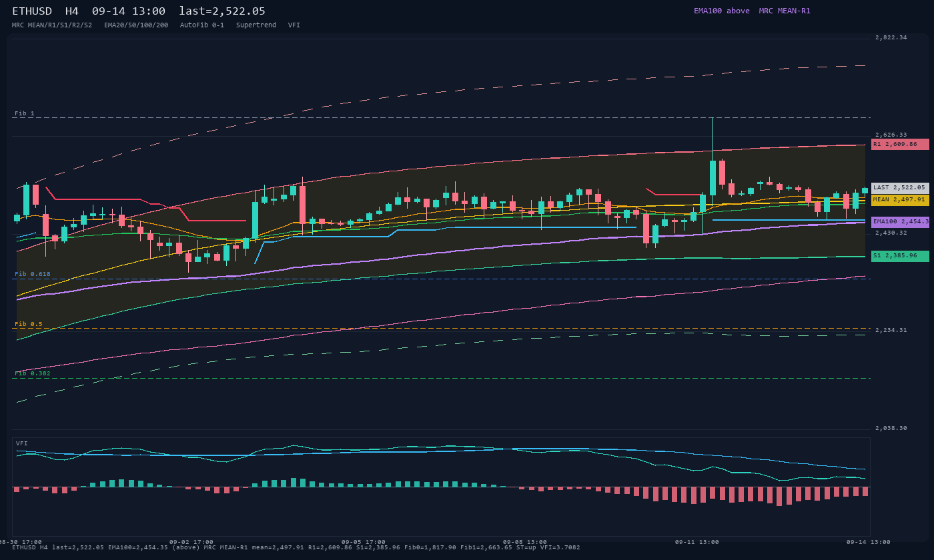Click the last=2,522.05 header value
The height and width of the screenshot is (560, 934).
222,11
